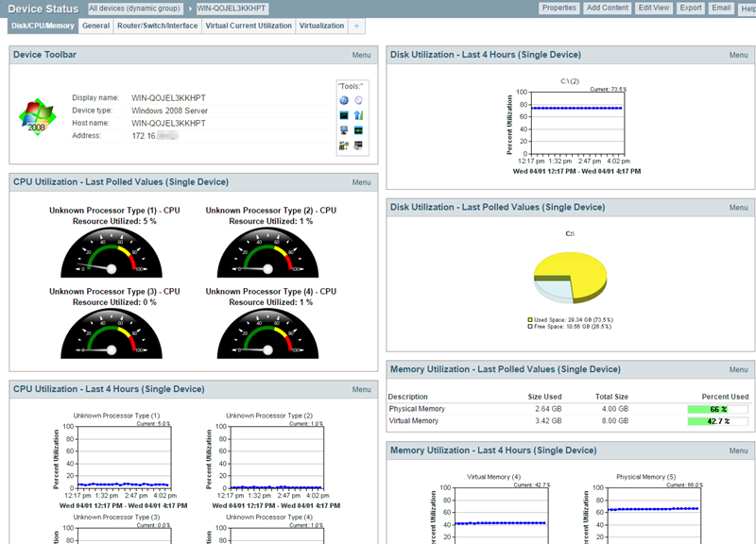Image resolution: width=756 pixels, height=544 pixels.
Task: Click the green console tool icon
Action: pos(358,129)
